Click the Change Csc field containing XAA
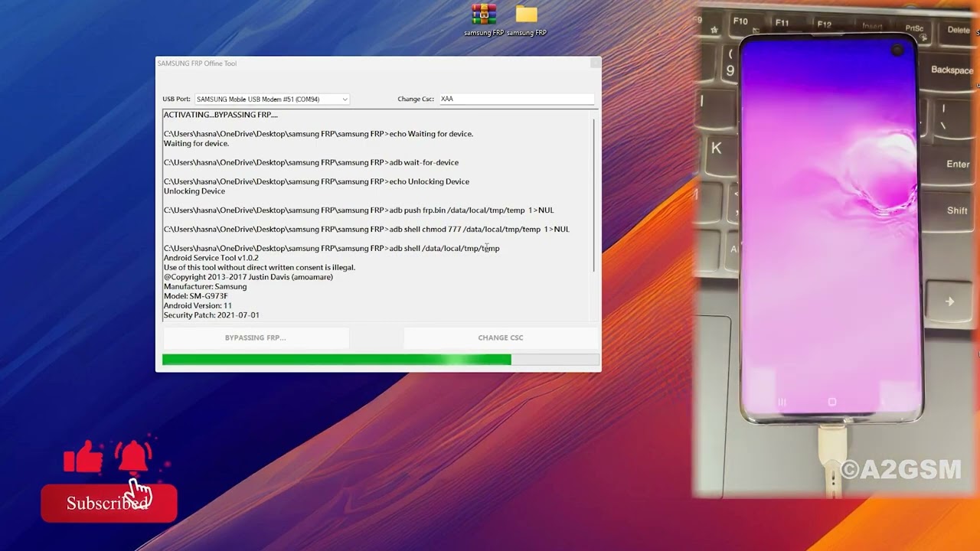980x551 pixels. pos(516,99)
